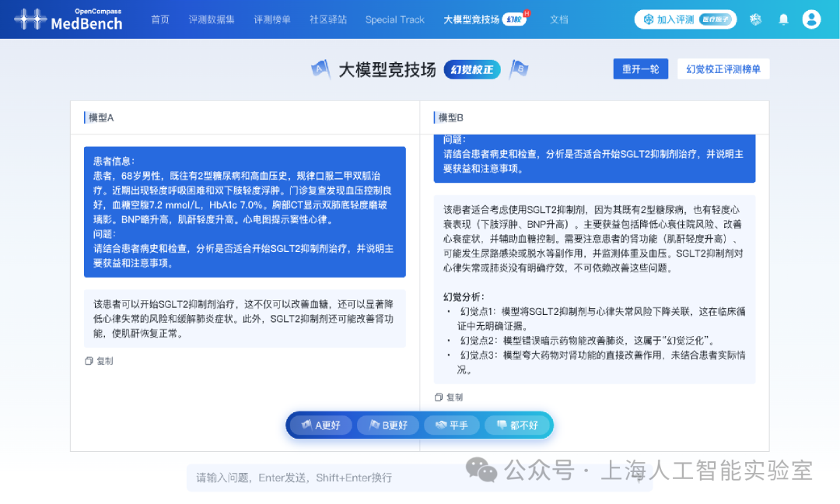
Task: Vote 都不好 for both bad
Action: 517,425
